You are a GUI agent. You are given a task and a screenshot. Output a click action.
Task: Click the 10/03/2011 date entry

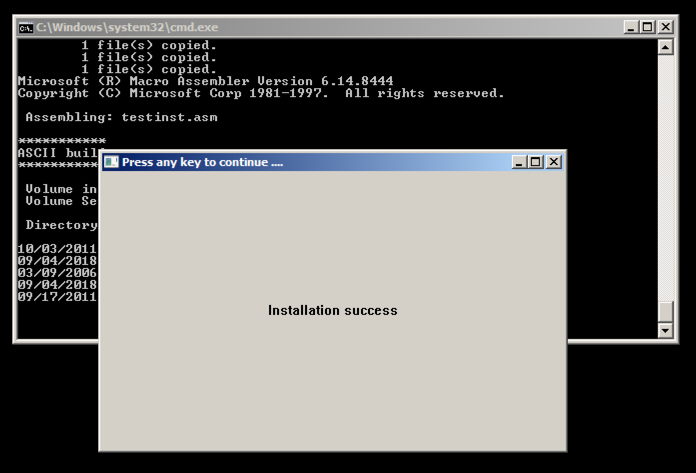pyautogui.click(x=57, y=248)
